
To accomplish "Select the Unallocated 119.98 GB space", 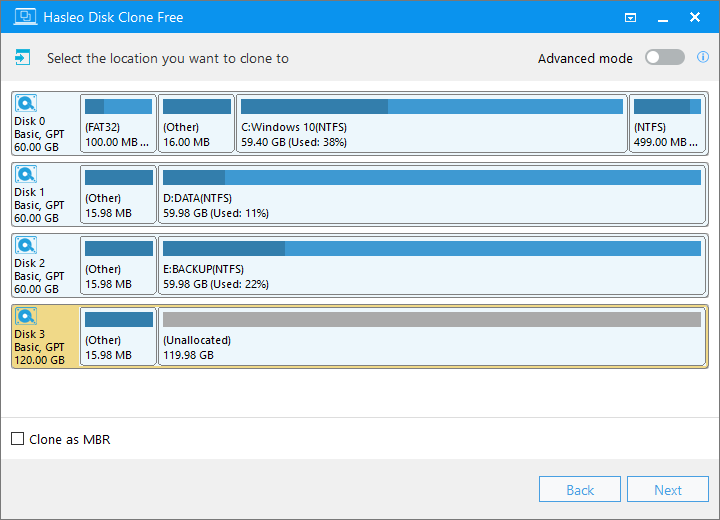I will [x=432, y=336].
